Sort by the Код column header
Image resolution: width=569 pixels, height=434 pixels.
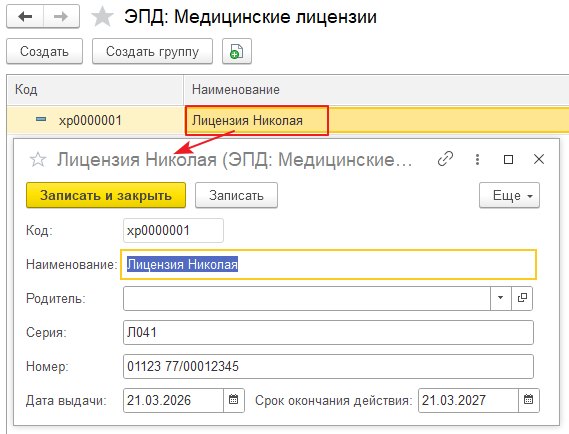pos(95,90)
